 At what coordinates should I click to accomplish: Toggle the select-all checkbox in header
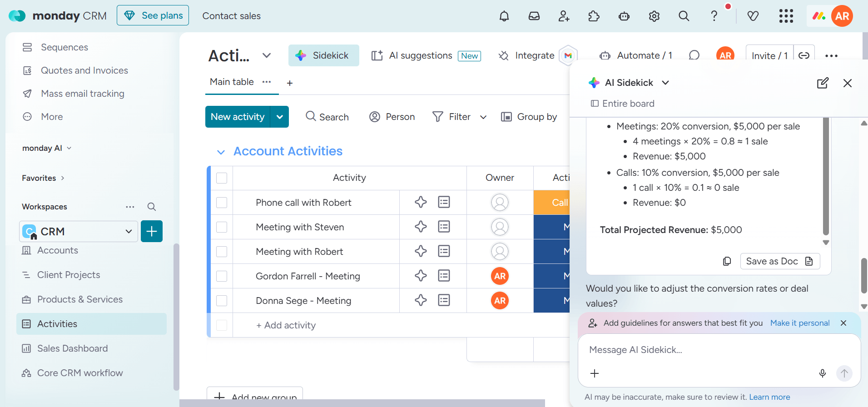click(x=222, y=178)
